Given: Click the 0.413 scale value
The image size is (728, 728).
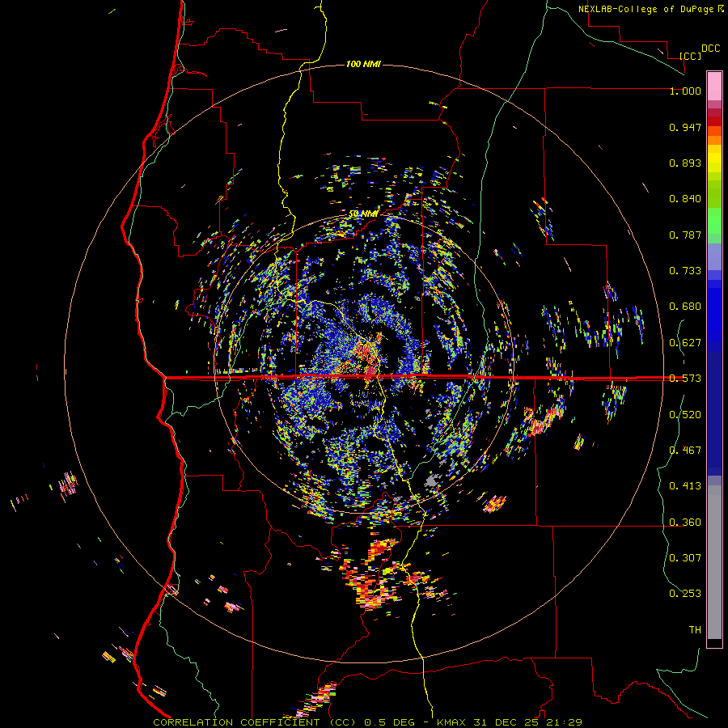Looking at the screenshot, I should [685, 486].
